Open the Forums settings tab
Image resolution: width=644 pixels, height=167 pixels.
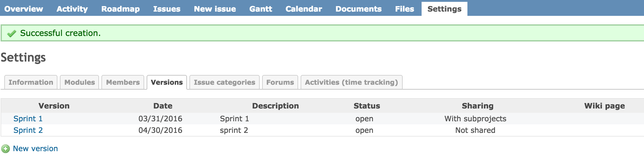click(x=280, y=82)
